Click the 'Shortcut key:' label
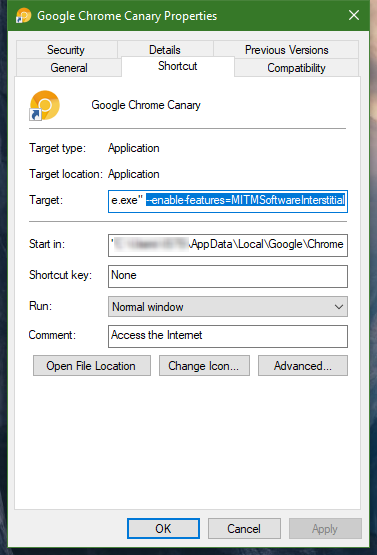Image resolution: width=377 pixels, height=555 pixels. [60, 275]
